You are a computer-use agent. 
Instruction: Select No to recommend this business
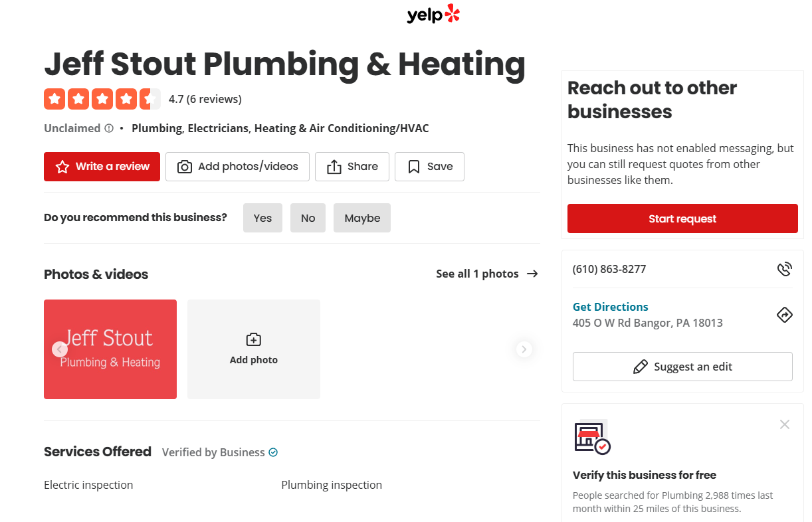(x=308, y=218)
